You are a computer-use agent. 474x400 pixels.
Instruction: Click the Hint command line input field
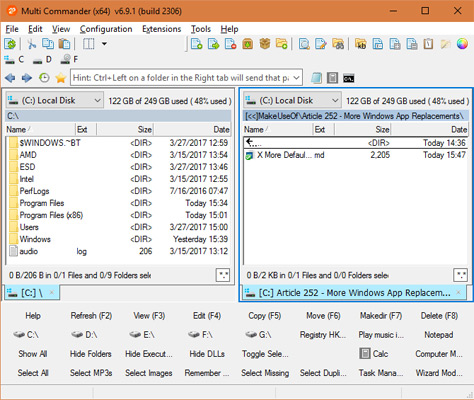coord(181,78)
